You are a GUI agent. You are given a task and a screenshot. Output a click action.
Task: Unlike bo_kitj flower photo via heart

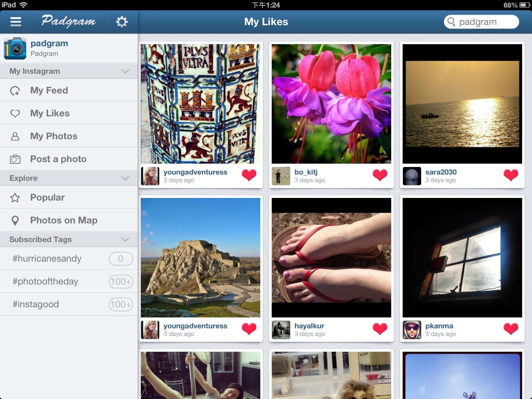click(380, 175)
